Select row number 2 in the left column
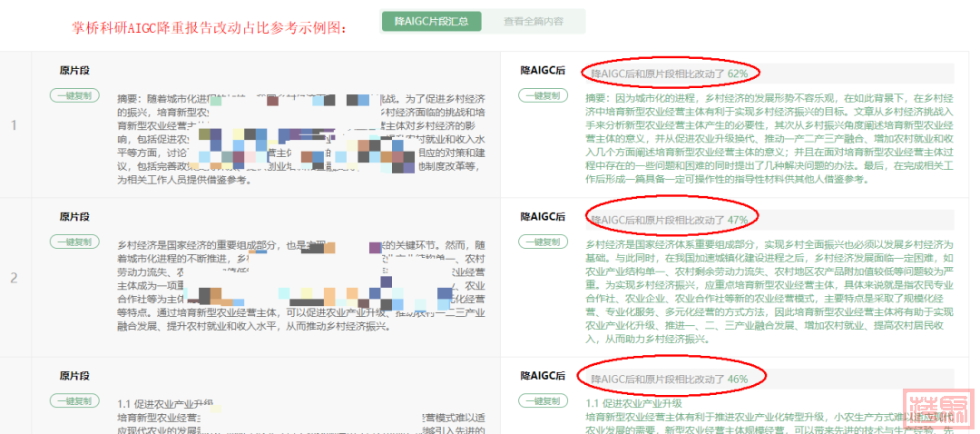980x434 pixels. point(14,277)
